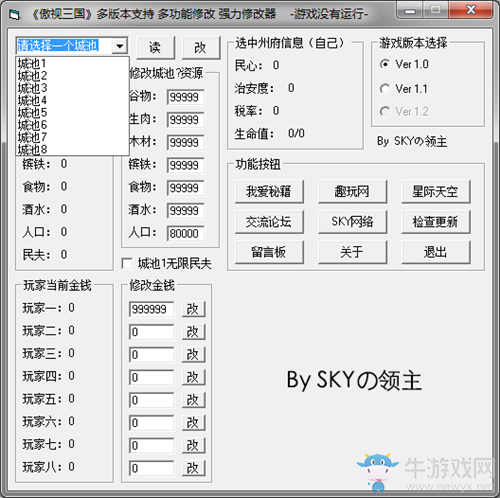Click the 读 read button
Screen dimensions: 500x498
155,47
